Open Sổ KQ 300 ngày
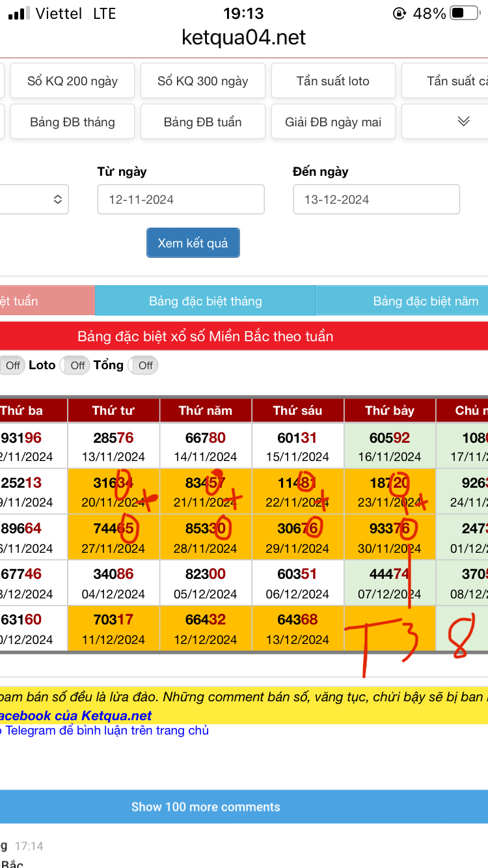Screen dimensions: 488x868 pos(202,81)
